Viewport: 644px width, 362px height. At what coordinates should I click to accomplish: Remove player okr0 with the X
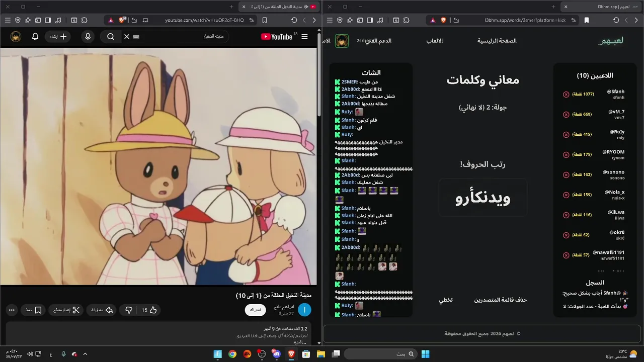[x=566, y=235]
